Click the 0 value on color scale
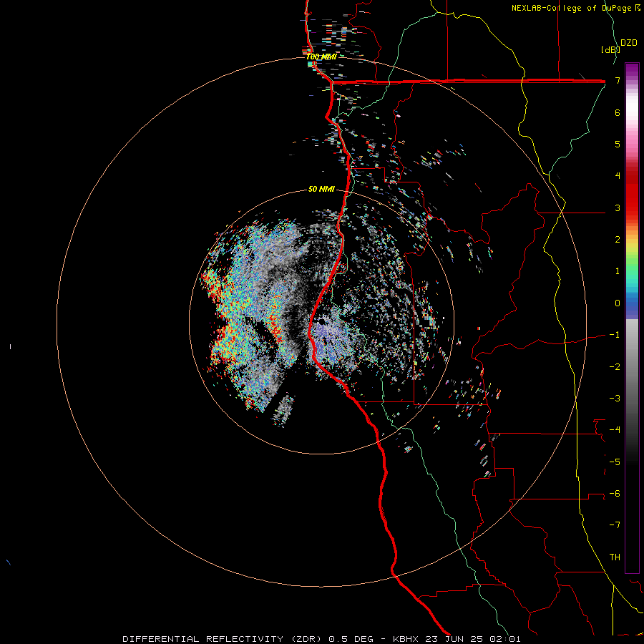Screen dimensions: 644x644 click(x=618, y=303)
